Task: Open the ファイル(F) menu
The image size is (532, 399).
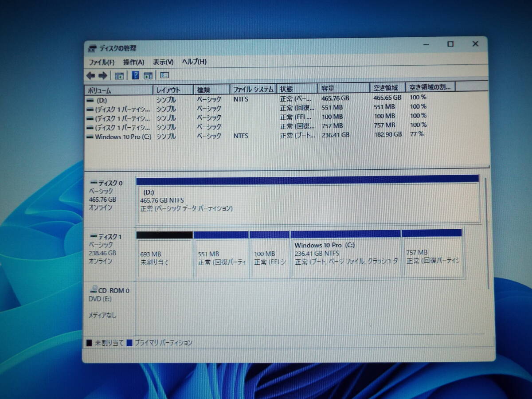Action: (x=101, y=62)
